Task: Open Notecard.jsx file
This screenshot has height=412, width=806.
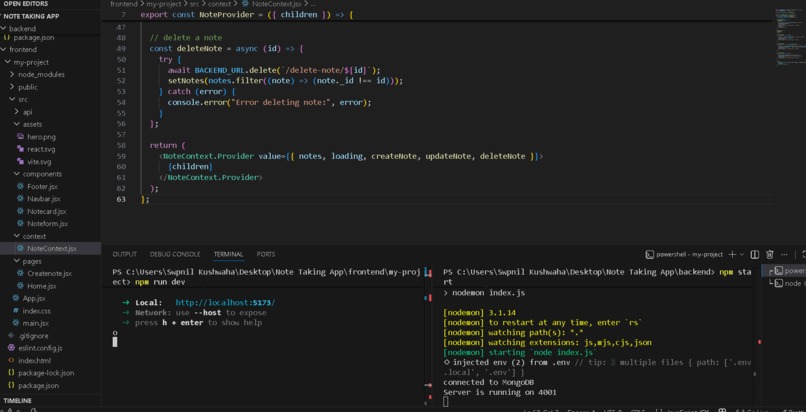Action: coord(50,212)
